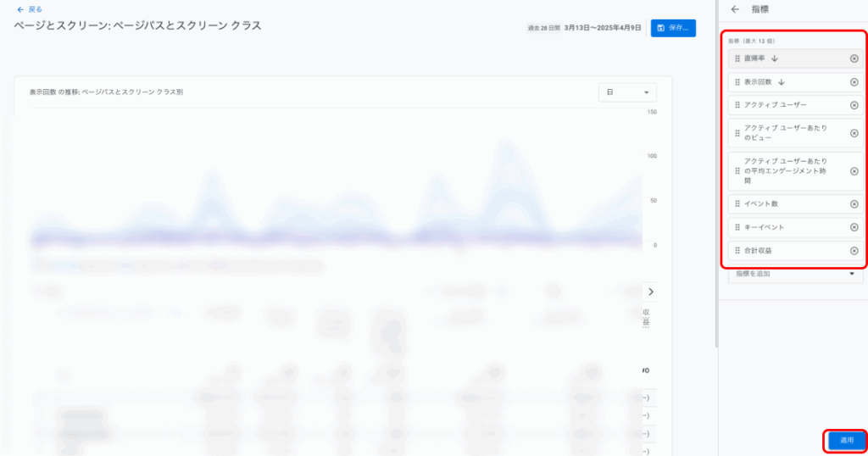Grab the drag handle of アクティブ ユーザー
This screenshot has width=868, height=456.
tap(737, 105)
